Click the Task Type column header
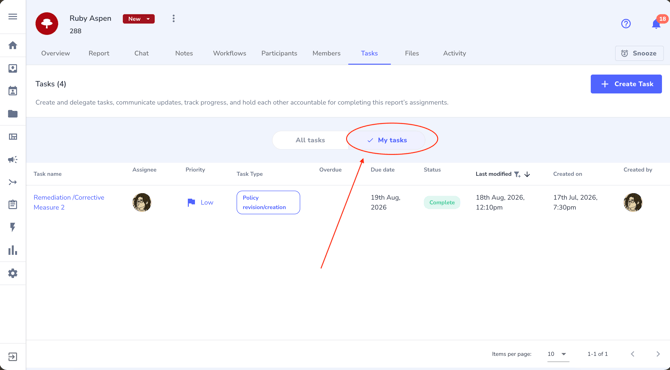The width and height of the screenshot is (670, 370). pyautogui.click(x=250, y=174)
